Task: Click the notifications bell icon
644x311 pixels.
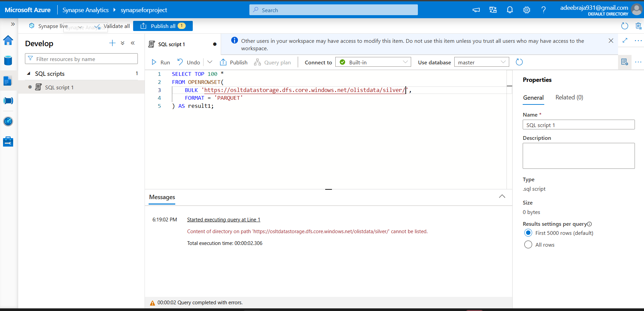Action: click(510, 10)
